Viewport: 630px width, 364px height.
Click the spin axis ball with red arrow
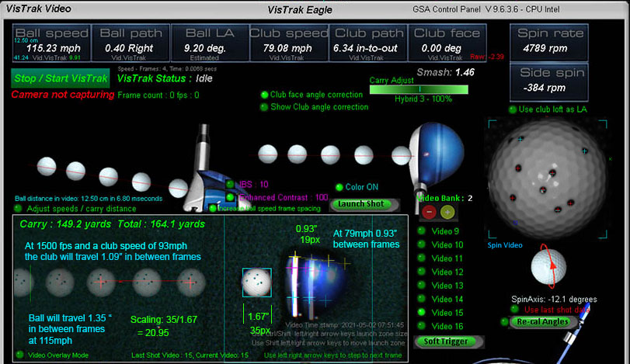[549, 266]
